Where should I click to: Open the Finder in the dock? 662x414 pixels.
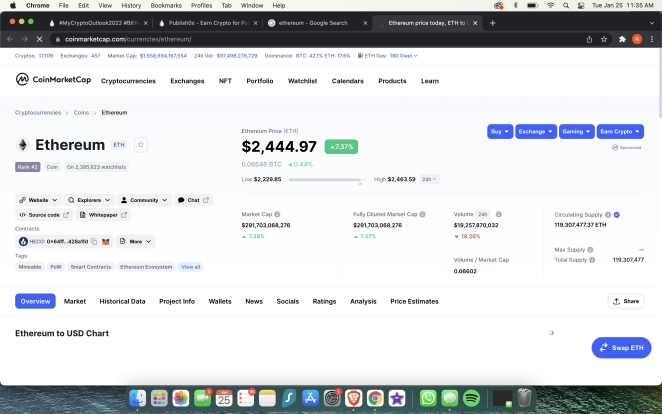tap(138, 398)
